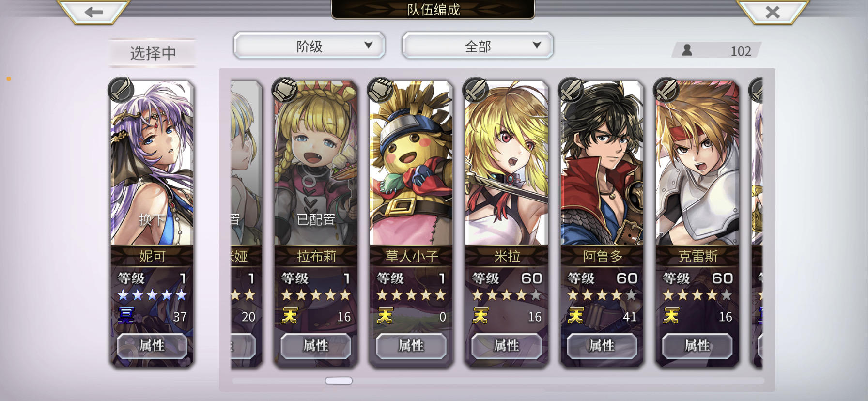The height and width of the screenshot is (401, 868).
Task: Click the sword class icon on 阿鲁多's card
Action: pyautogui.click(x=571, y=90)
